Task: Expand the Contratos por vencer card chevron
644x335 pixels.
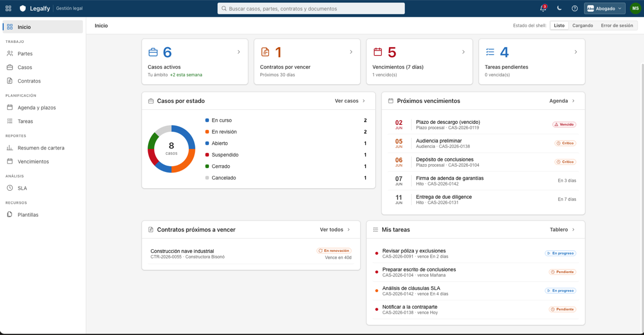Action: click(x=351, y=52)
